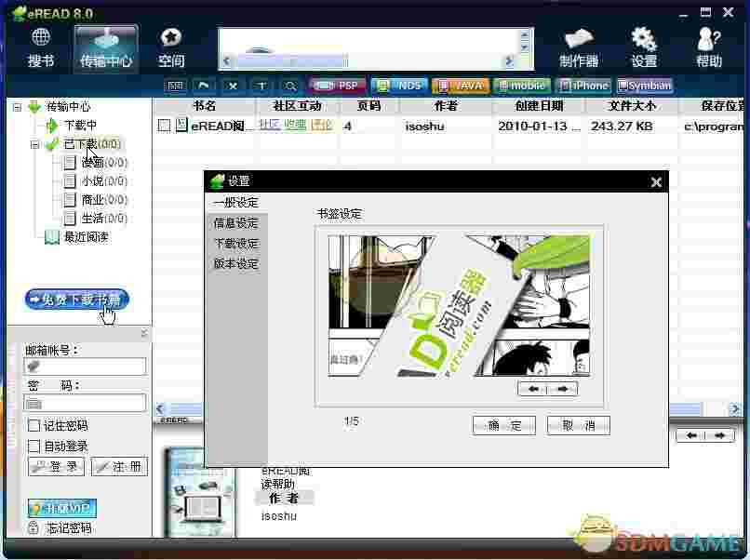The width and height of the screenshot is (750, 560).
Task: Switch to 信息设定 settings tab
Action: coord(235,223)
